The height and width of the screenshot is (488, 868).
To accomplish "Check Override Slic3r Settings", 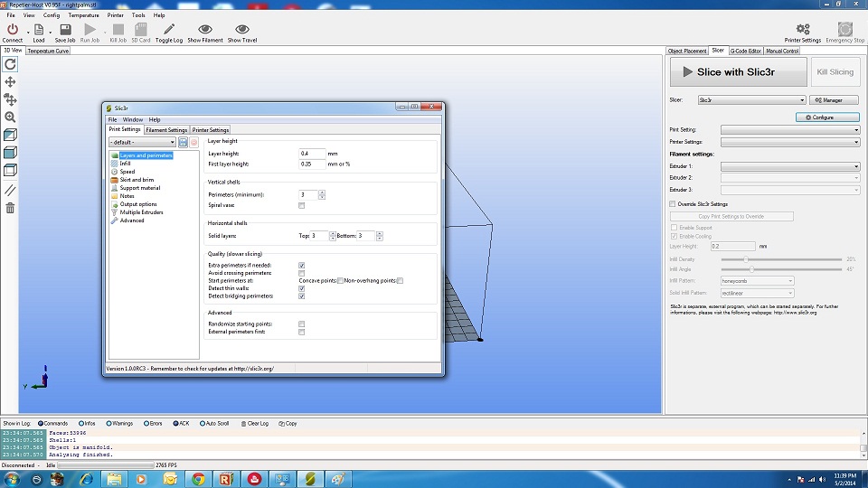I will [x=673, y=204].
